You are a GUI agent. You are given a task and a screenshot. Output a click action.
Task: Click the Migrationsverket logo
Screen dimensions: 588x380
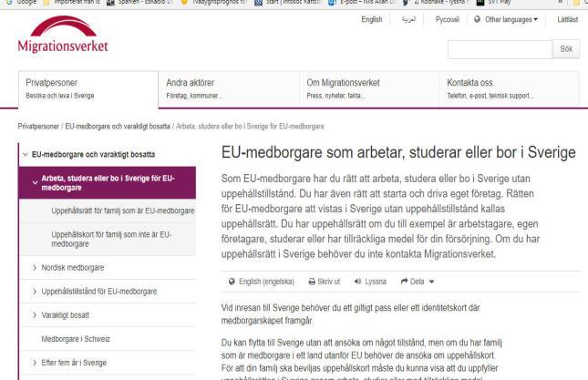[63, 35]
